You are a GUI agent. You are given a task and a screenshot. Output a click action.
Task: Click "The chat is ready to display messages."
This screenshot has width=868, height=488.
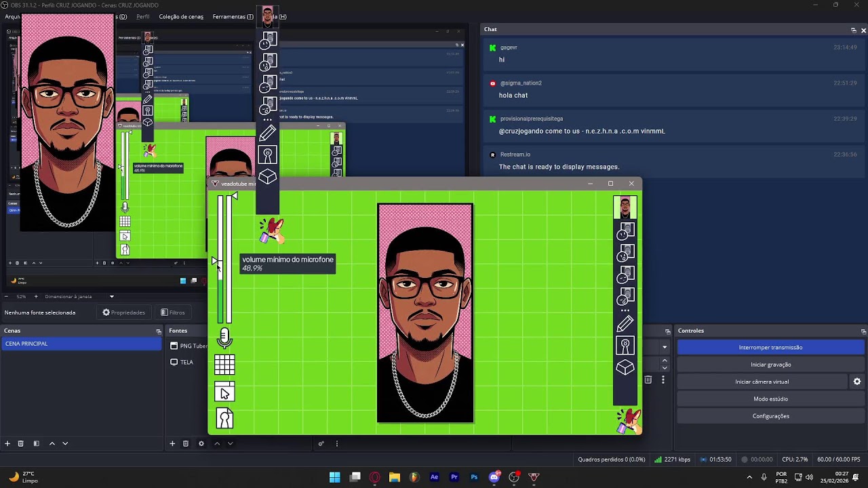click(x=559, y=167)
